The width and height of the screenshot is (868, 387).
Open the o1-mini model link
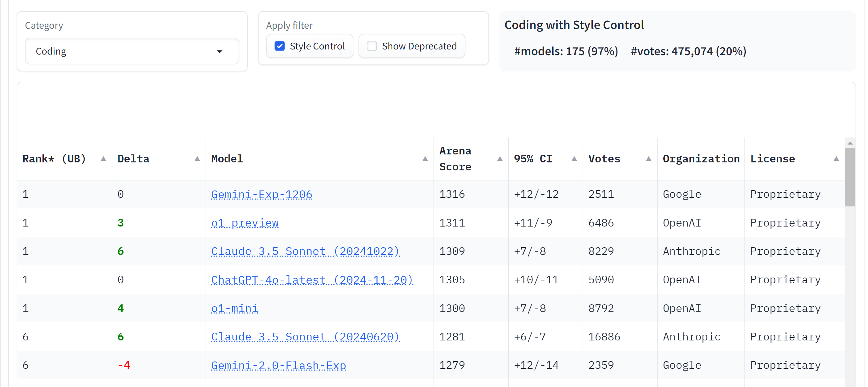(x=235, y=309)
